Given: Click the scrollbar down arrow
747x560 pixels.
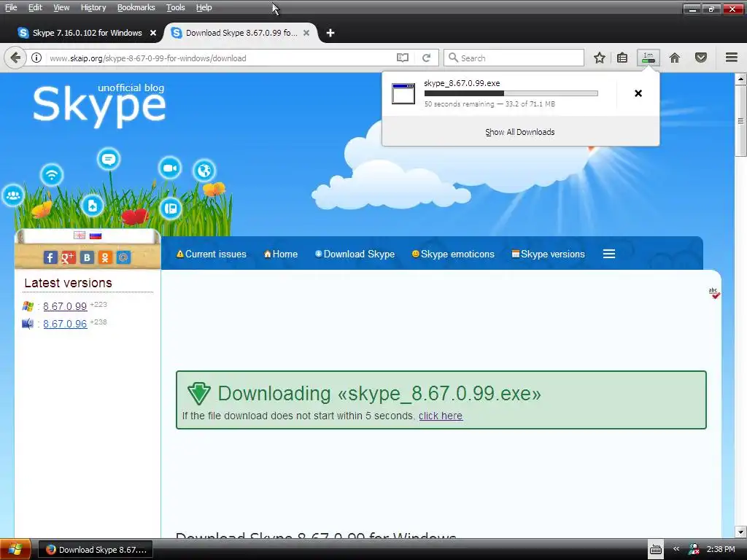Looking at the screenshot, I should point(740,532).
